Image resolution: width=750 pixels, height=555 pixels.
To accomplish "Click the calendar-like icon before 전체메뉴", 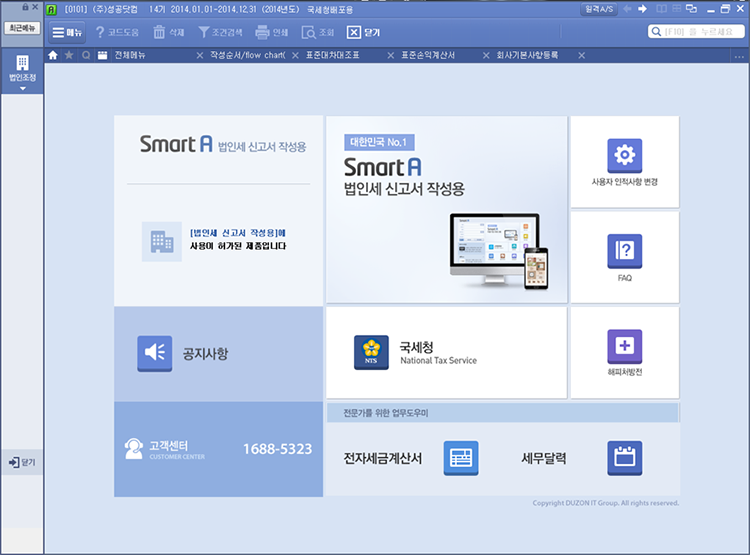I will (102, 56).
